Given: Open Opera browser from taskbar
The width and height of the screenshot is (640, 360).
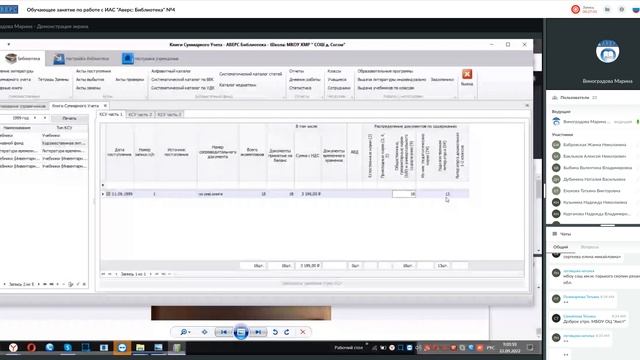Looking at the screenshot, I should tap(31, 347).
